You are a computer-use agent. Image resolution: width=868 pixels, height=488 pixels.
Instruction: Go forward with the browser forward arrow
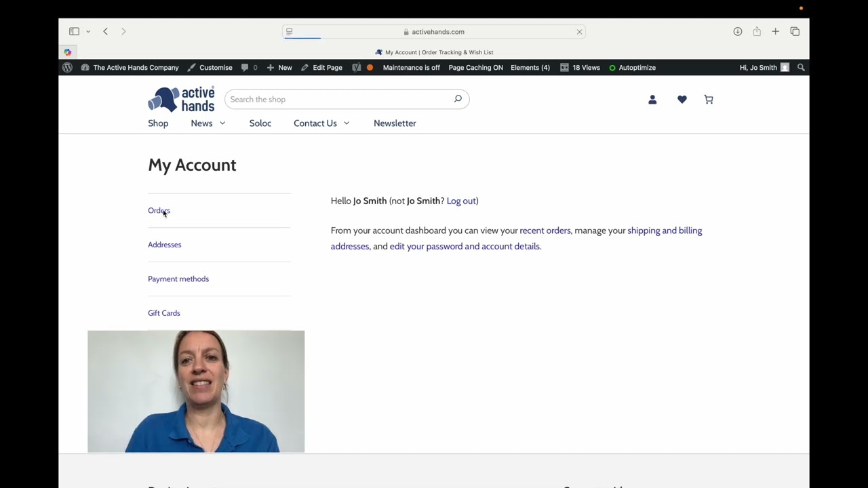point(123,31)
